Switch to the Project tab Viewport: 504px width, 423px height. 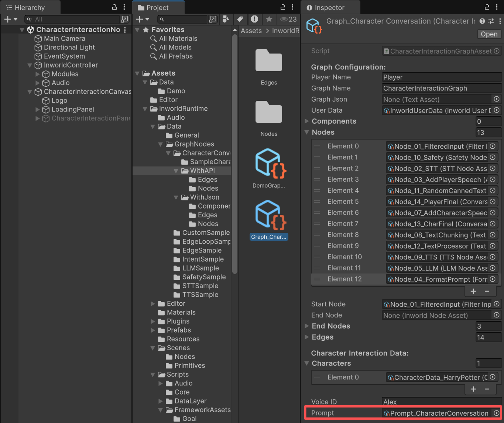(x=158, y=7)
